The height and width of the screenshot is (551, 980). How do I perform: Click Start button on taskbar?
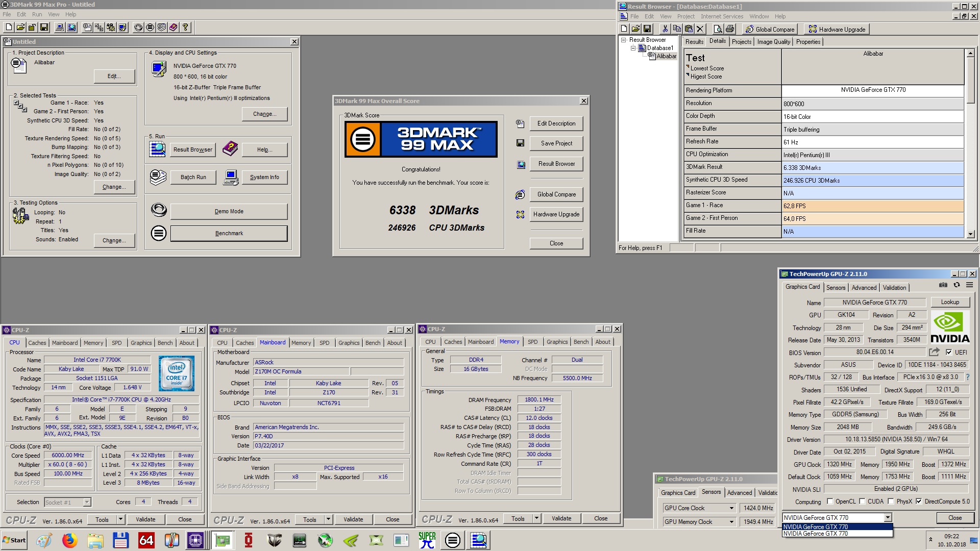[x=14, y=540]
